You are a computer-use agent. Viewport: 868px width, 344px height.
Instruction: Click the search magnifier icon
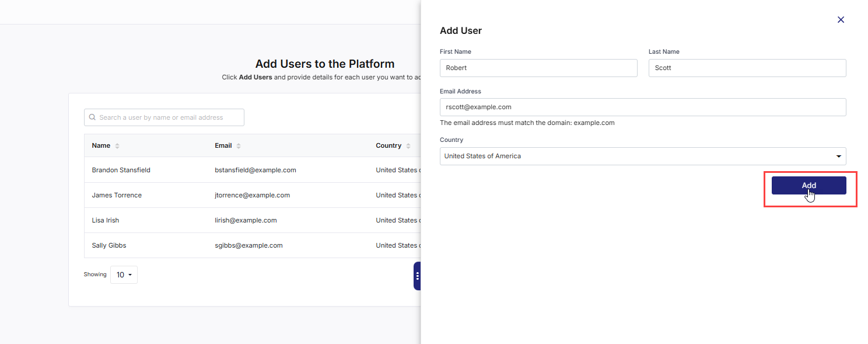(x=92, y=117)
